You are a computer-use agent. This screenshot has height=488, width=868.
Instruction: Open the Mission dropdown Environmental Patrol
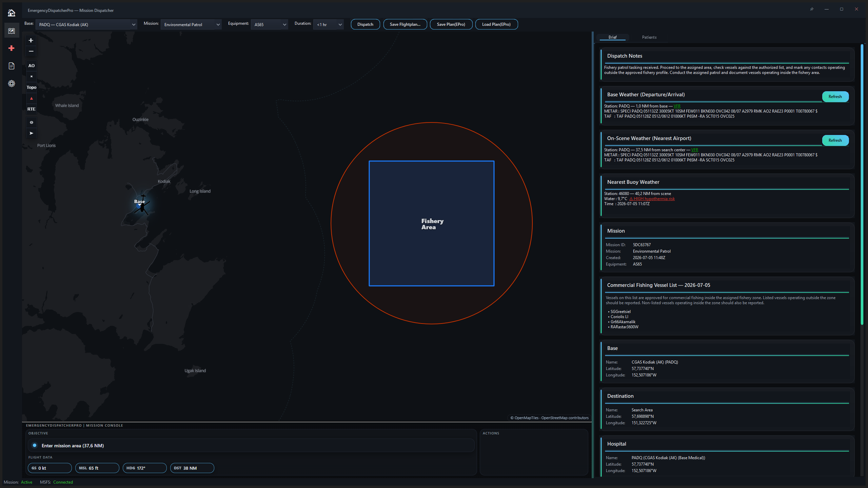point(191,24)
